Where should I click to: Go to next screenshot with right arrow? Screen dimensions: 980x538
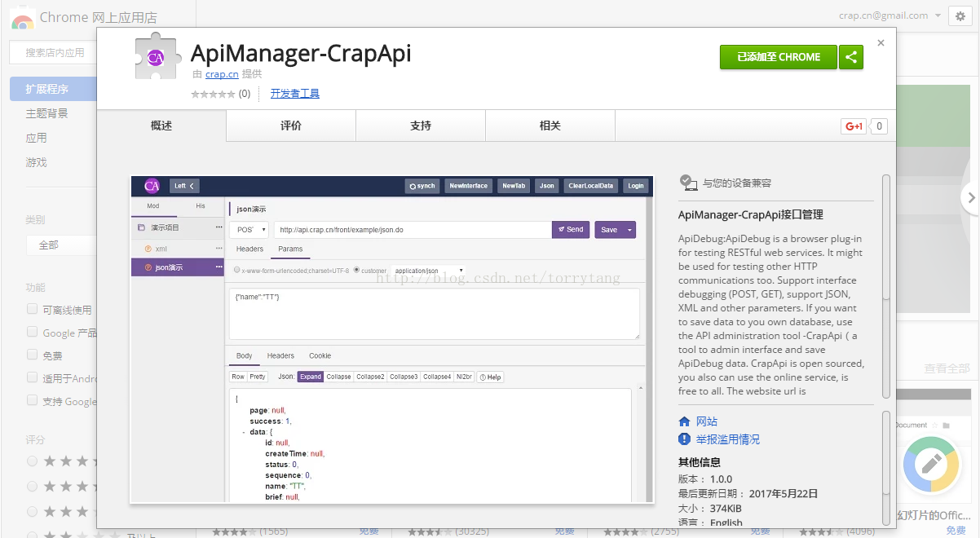point(970,196)
